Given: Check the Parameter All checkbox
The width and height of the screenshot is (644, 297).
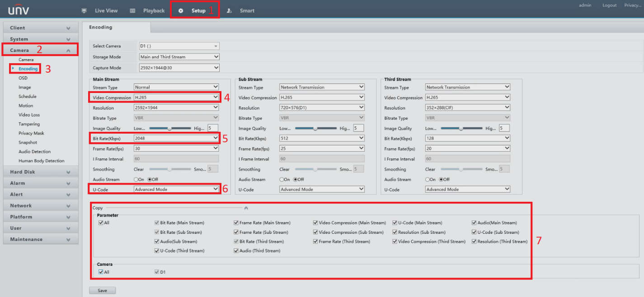Looking at the screenshot, I should [x=101, y=223].
